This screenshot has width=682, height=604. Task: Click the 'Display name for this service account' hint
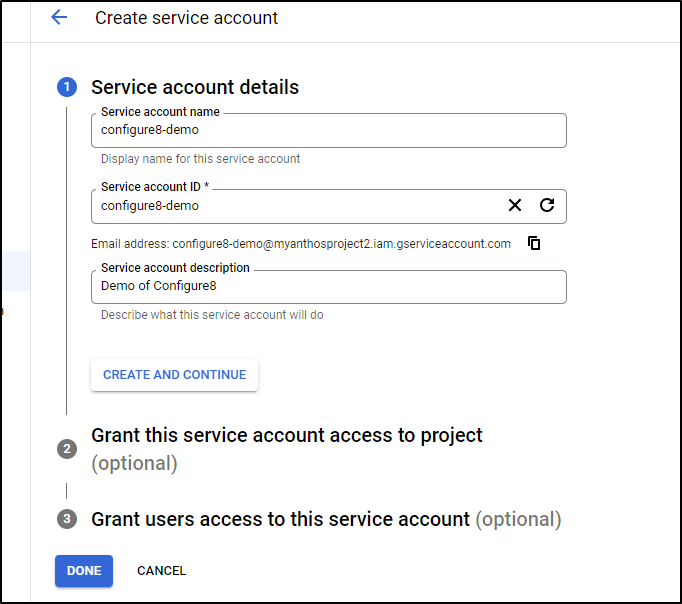click(201, 159)
